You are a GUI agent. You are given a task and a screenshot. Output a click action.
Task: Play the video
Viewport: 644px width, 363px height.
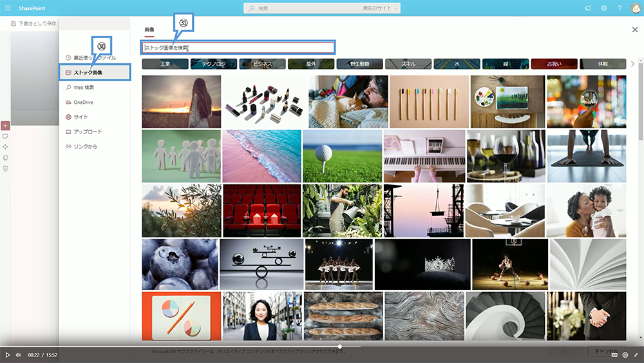point(7,355)
